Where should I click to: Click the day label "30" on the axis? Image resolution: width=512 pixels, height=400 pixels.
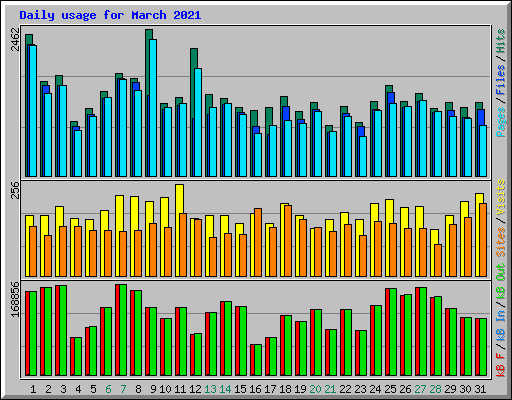pyautogui.click(x=465, y=389)
